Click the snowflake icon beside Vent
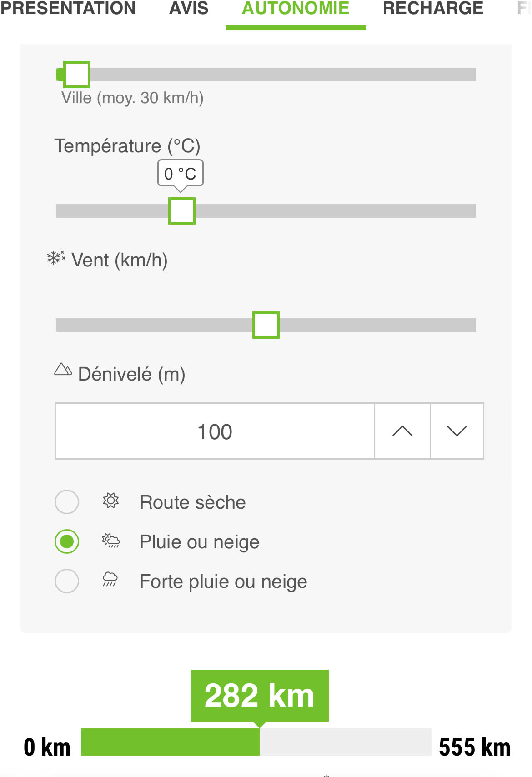The height and width of the screenshot is (777, 532). click(x=56, y=258)
